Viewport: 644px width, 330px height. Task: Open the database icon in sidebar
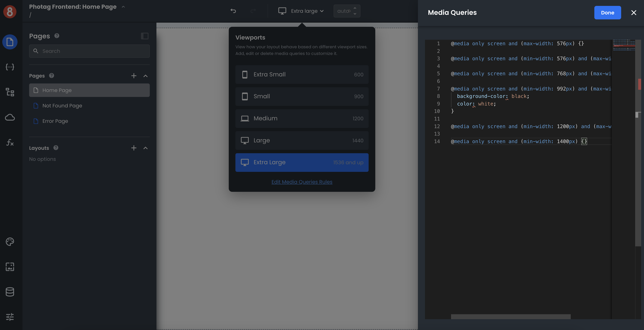pyautogui.click(x=10, y=292)
